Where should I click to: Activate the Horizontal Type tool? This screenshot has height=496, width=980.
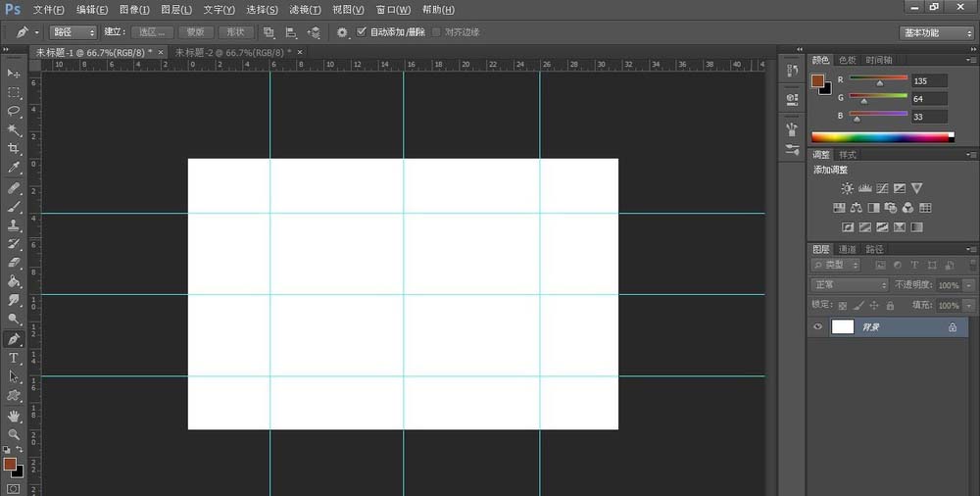click(14, 358)
